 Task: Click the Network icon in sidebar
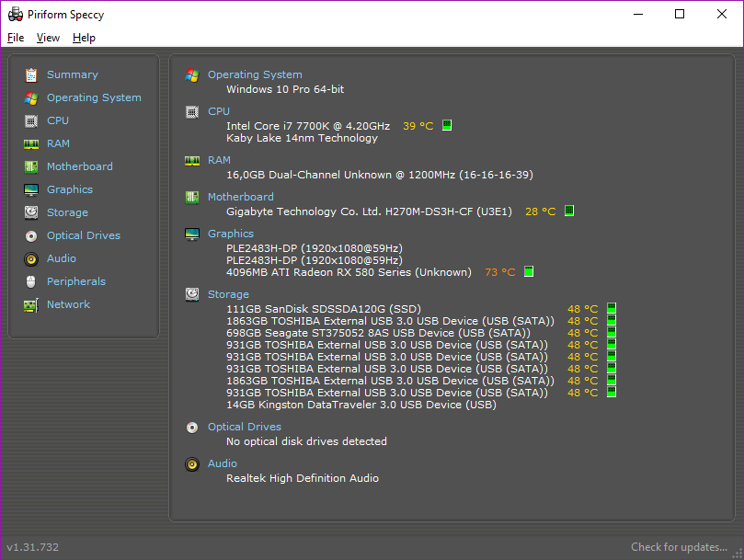click(x=31, y=304)
